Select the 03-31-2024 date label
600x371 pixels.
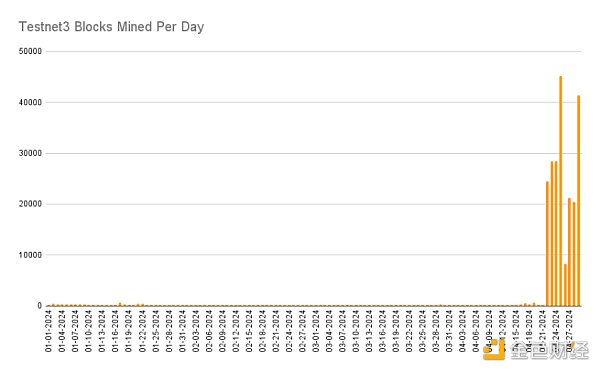point(449,331)
